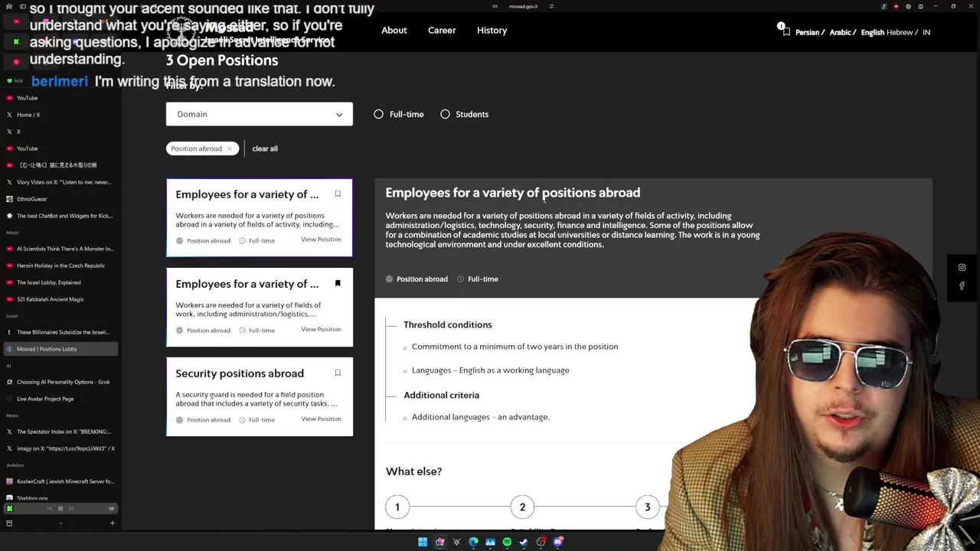Viewport: 980px width, 551px height.
Task: Select the Students radio button
Action: [x=445, y=114]
